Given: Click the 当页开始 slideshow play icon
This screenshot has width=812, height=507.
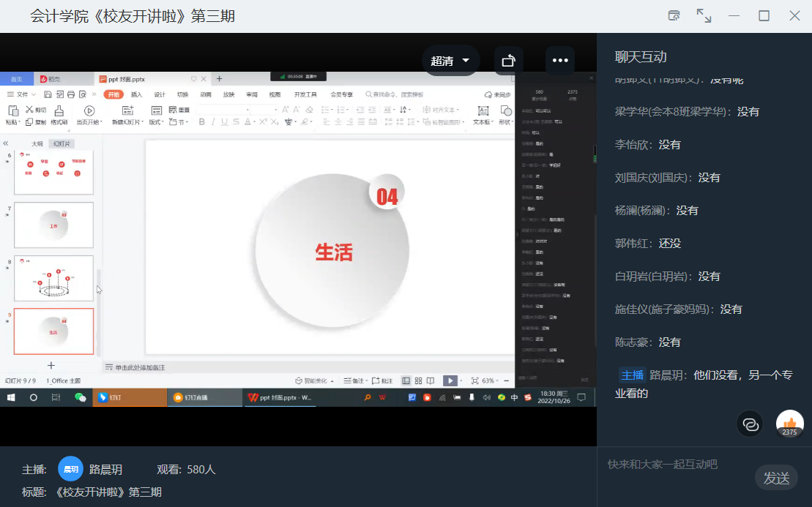Looking at the screenshot, I should pyautogui.click(x=90, y=110).
